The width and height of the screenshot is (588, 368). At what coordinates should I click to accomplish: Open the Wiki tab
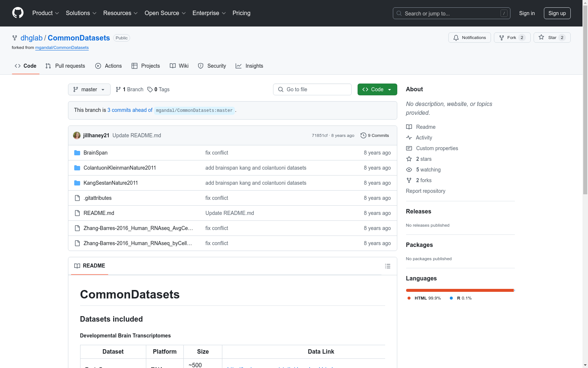tap(179, 66)
